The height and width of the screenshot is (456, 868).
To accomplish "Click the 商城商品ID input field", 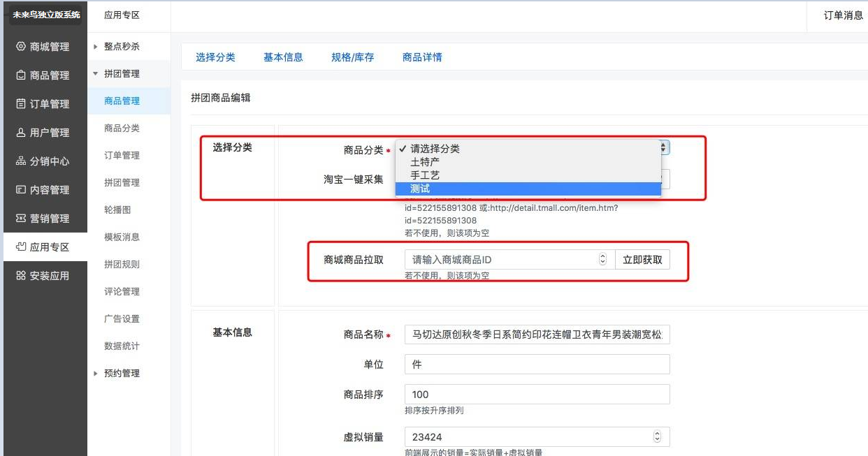I will (509, 260).
